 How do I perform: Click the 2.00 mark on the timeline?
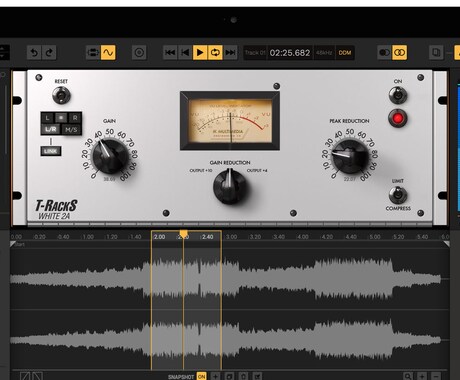pyautogui.click(x=159, y=237)
